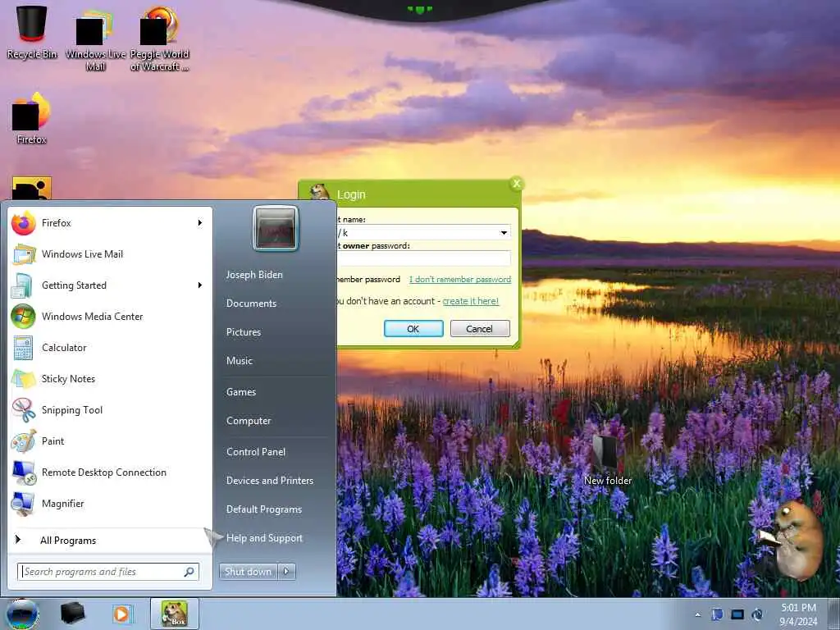Expand Firefox jump list arrow
Screen dimensions: 840x630
click(x=200, y=223)
